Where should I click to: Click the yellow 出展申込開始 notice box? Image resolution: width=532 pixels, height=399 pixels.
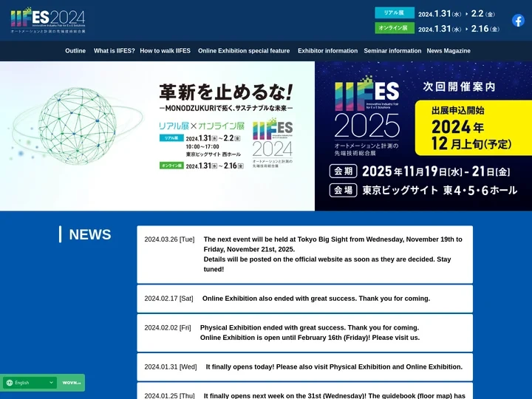(474, 128)
